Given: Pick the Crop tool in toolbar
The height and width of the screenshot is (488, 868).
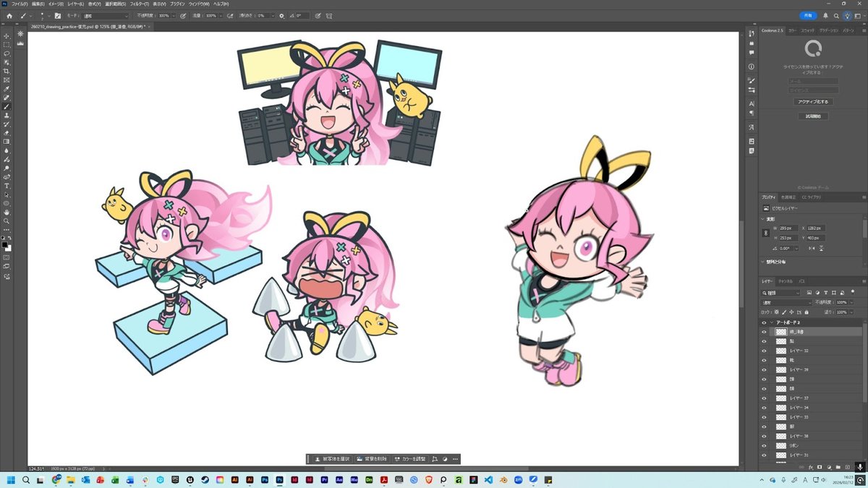Looking at the screenshot, I should [7, 71].
